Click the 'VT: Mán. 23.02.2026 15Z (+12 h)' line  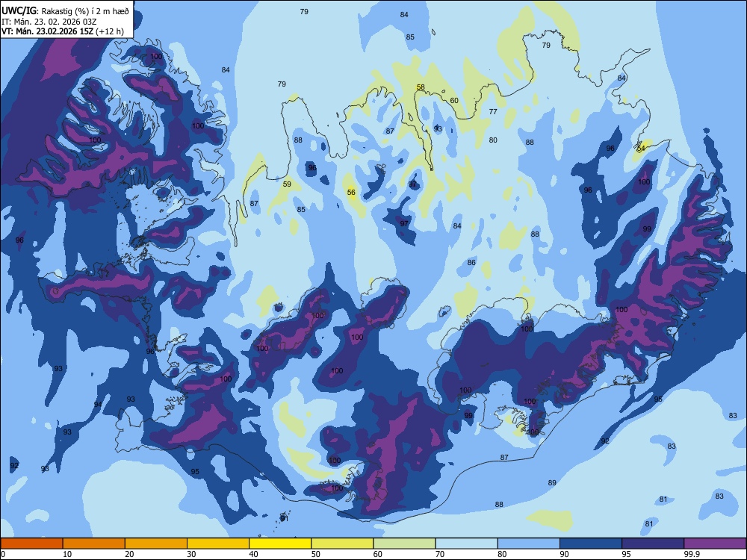tap(63, 31)
